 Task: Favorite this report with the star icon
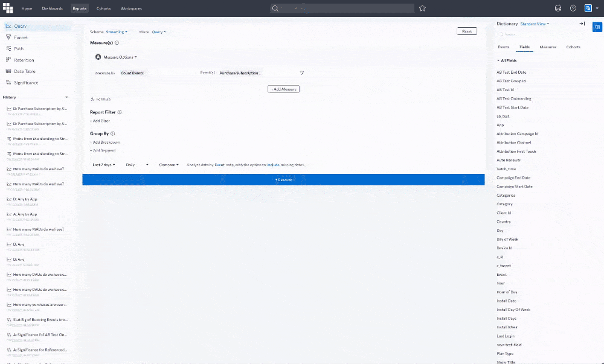422,8
